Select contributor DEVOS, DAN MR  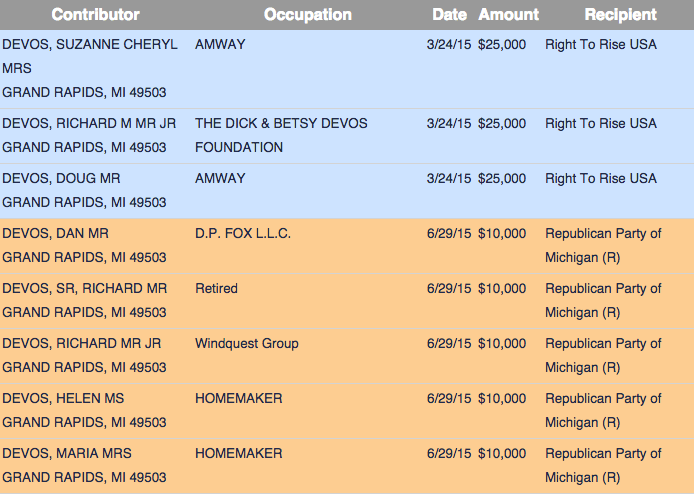coord(56,234)
